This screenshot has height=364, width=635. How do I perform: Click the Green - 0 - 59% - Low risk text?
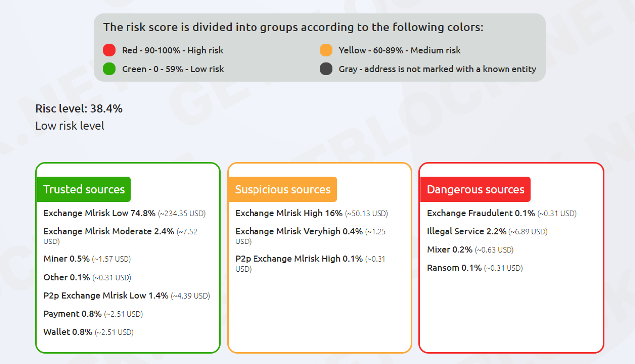173,69
